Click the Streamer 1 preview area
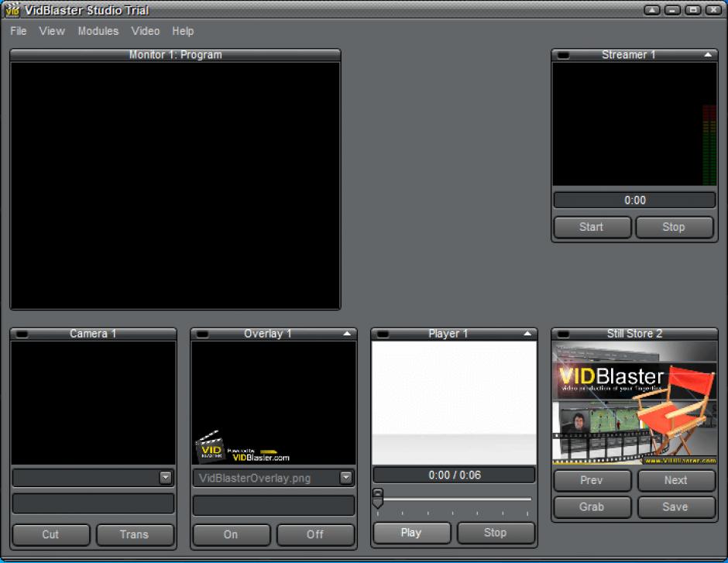The width and height of the screenshot is (728, 563). click(634, 124)
